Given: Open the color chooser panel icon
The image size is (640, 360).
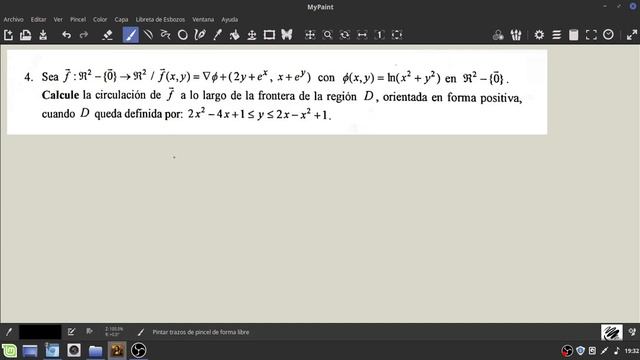Looking at the screenshot, I should point(498,35).
